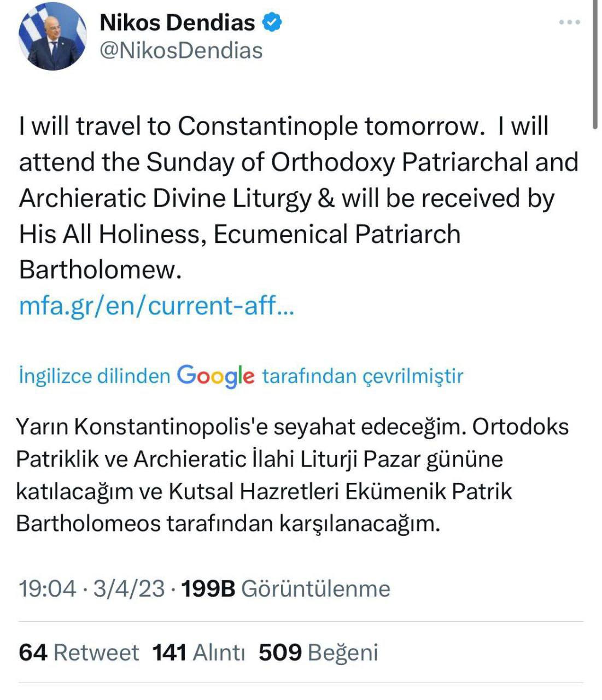Click the Google logo in translation notice
This screenshot has height=700, width=602.
(x=216, y=376)
